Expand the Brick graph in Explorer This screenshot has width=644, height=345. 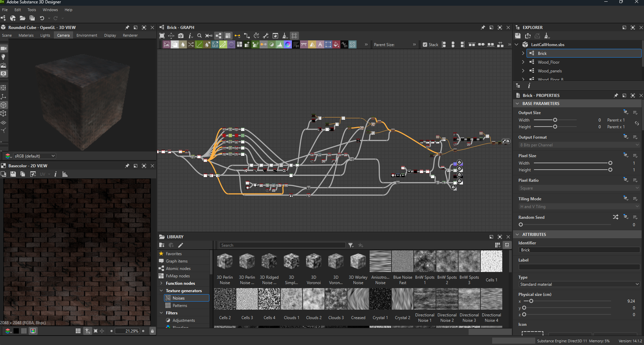[523, 53]
